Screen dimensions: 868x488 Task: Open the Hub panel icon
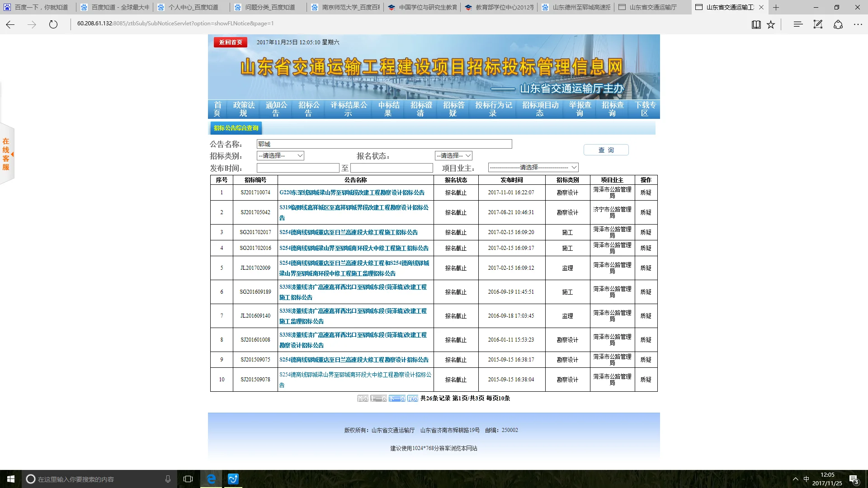click(x=797, y=24)
